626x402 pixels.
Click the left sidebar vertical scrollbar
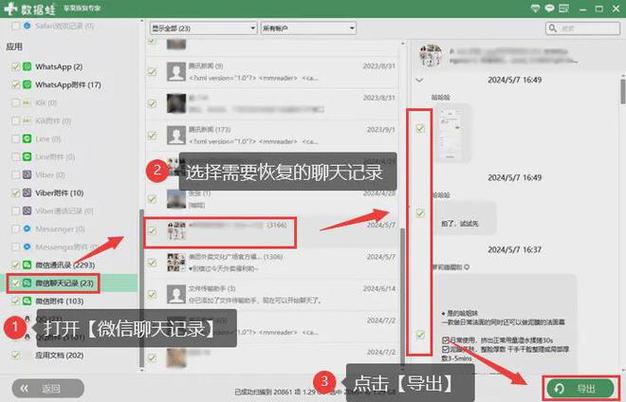pyautogui.click(x=142, y=287)
